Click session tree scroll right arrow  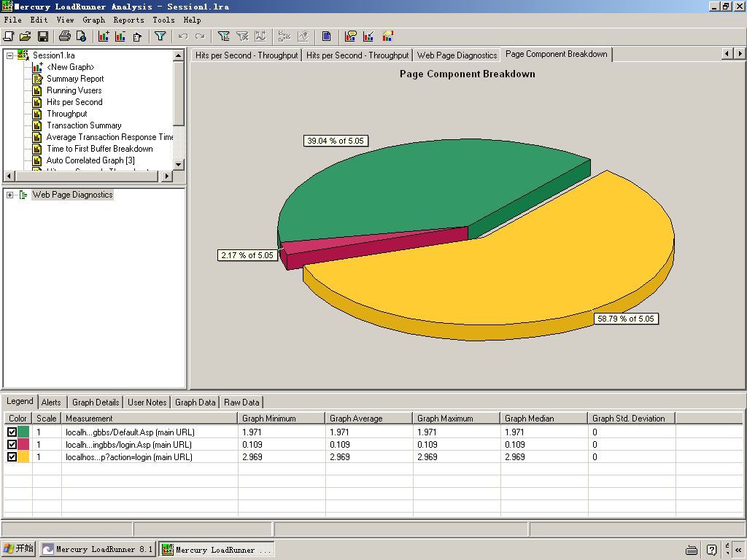coord(166,176)
